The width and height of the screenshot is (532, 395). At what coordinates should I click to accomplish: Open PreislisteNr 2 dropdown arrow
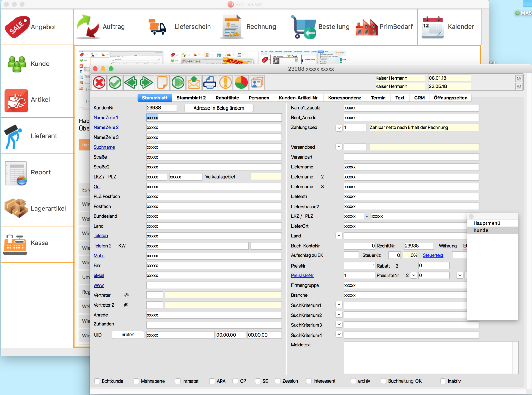coord(414,275)
